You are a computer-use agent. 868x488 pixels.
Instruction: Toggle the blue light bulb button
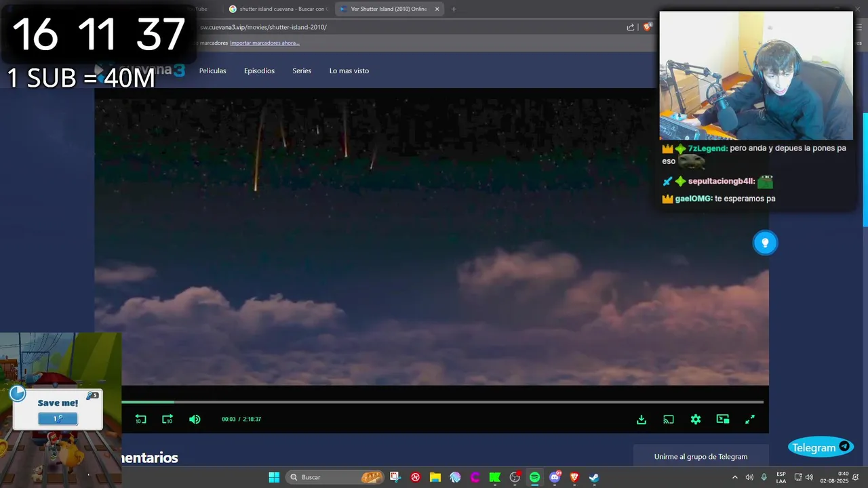pos(765,243)
